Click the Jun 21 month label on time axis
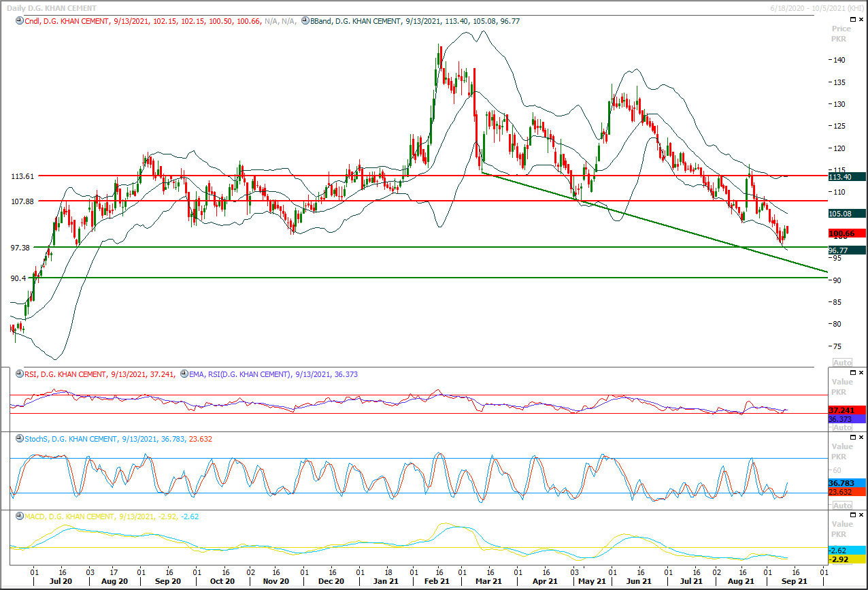The height and width of the screenshot is (590, 868). (638, 582)
